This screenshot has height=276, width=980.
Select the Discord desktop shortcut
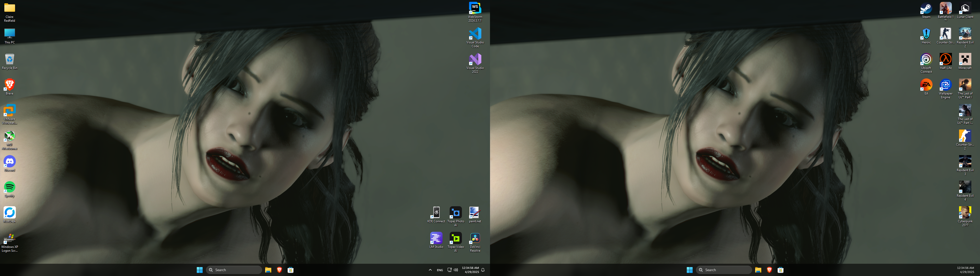(9, 164)
